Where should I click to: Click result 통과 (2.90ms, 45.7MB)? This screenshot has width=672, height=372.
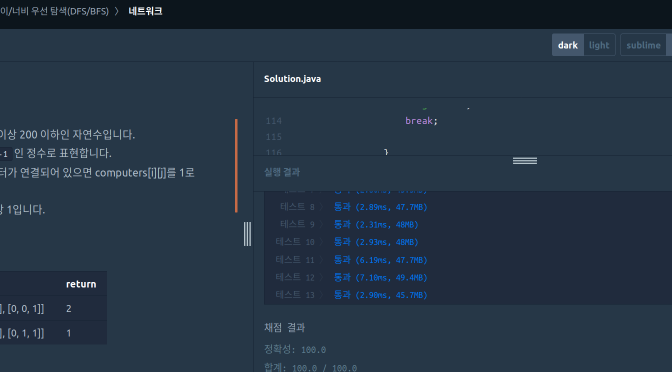(381, 295)
